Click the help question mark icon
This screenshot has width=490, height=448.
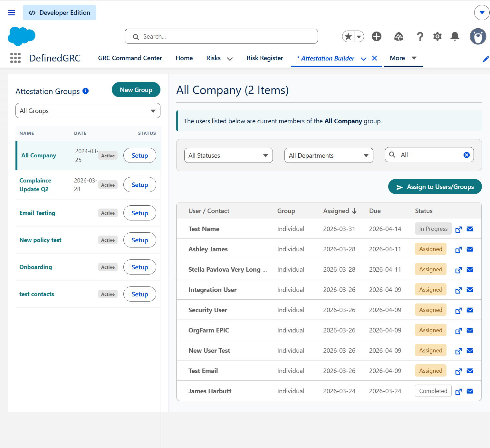point(420,36)
